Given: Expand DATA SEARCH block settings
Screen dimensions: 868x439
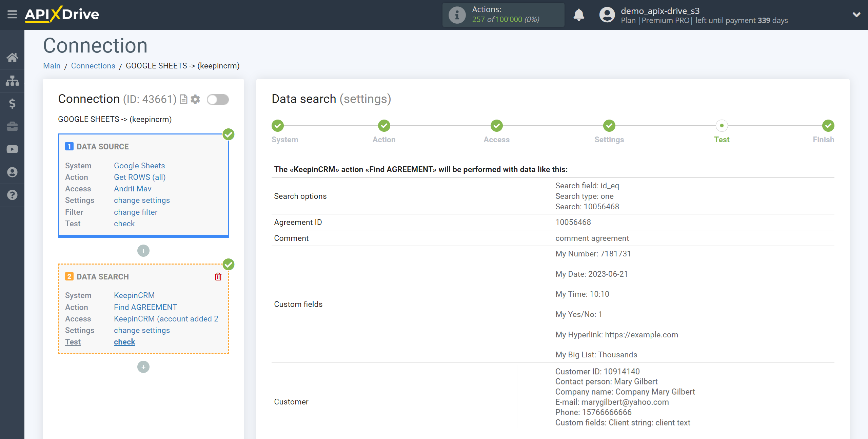Looking at the screenshot, I should coord(141,330).
